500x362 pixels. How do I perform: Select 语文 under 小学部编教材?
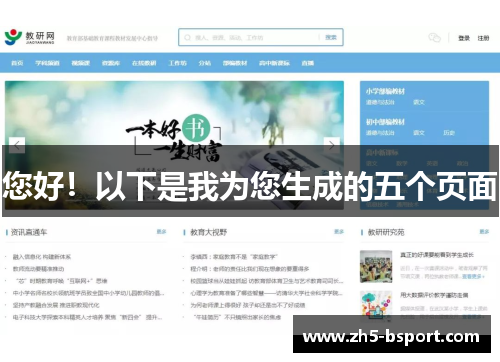419,102
